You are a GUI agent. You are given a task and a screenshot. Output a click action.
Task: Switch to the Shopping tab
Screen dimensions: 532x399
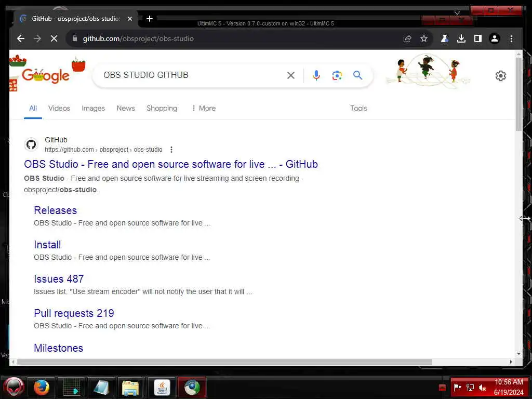coord(162,108)
